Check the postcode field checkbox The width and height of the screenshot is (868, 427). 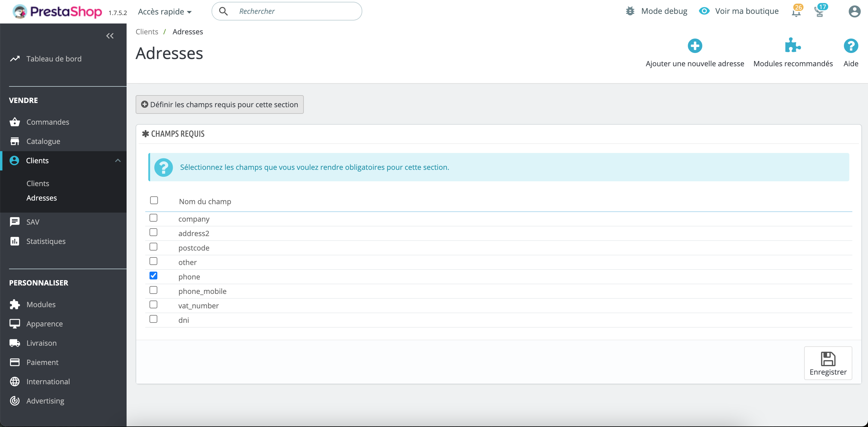153,247
